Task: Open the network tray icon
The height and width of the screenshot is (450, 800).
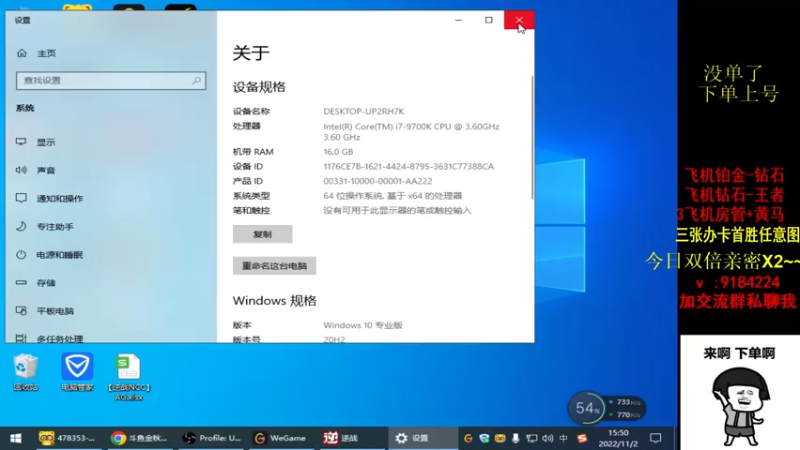Action: click(x=532, y=438)
